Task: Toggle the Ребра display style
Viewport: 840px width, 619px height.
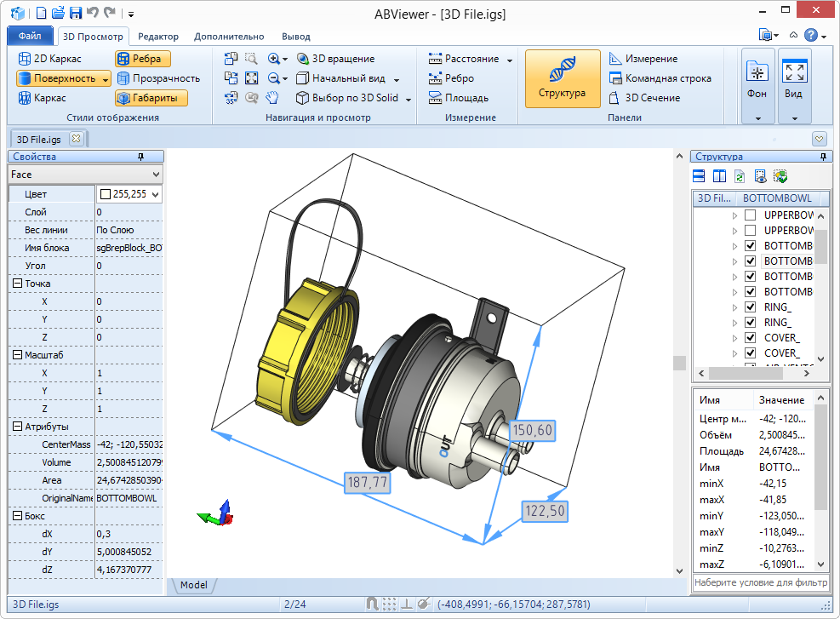Action: (x=141, y=58)
